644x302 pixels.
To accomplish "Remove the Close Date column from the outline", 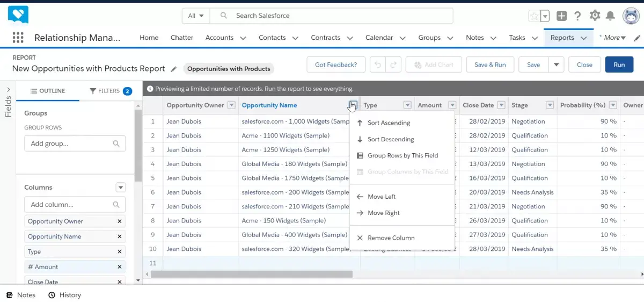I will click(120, 282).
